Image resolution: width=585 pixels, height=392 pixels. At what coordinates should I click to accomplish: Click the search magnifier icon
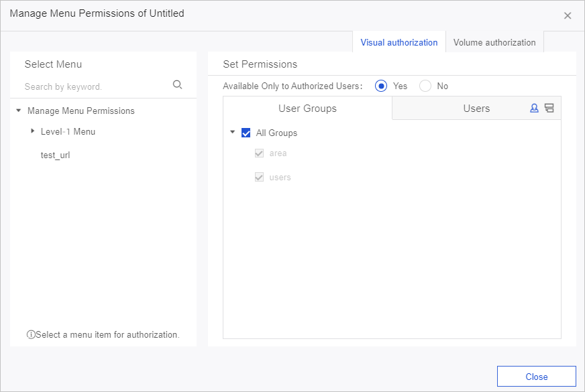[x=177, y=84]
